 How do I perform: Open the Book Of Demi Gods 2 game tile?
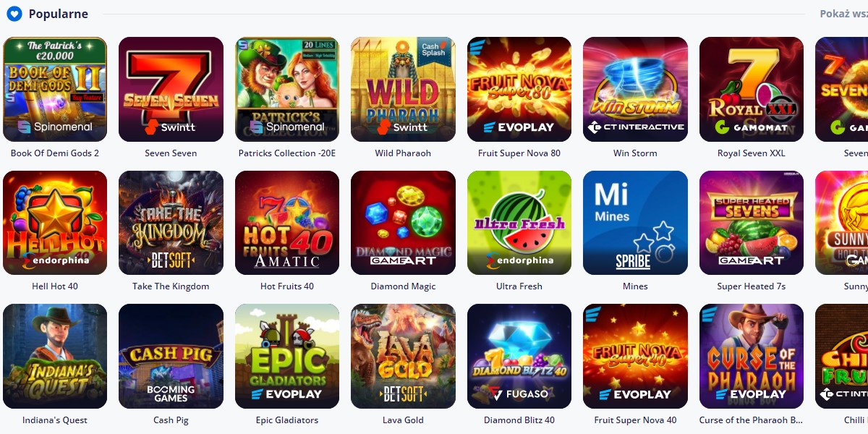tap(55, 89)
